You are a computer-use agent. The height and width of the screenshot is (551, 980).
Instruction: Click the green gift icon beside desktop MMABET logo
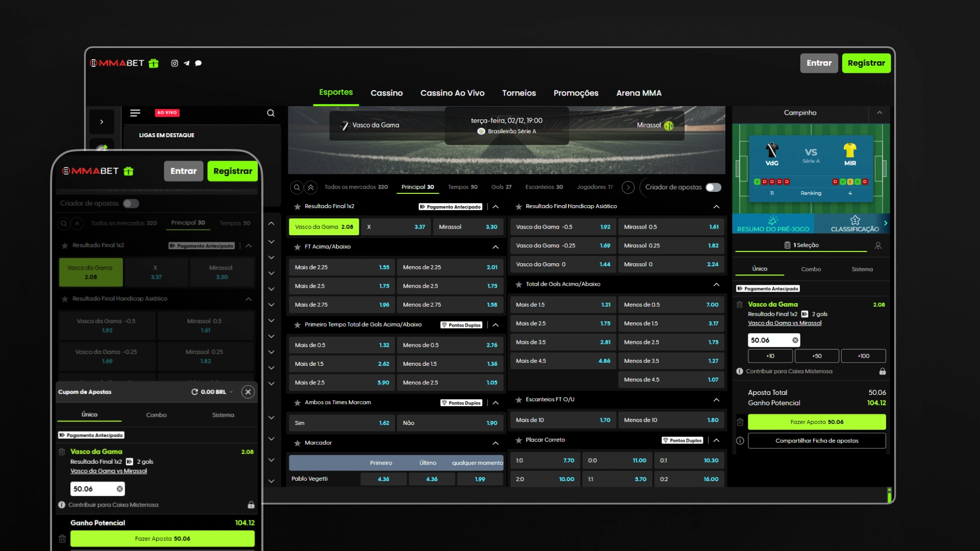[x=154, y=63]
